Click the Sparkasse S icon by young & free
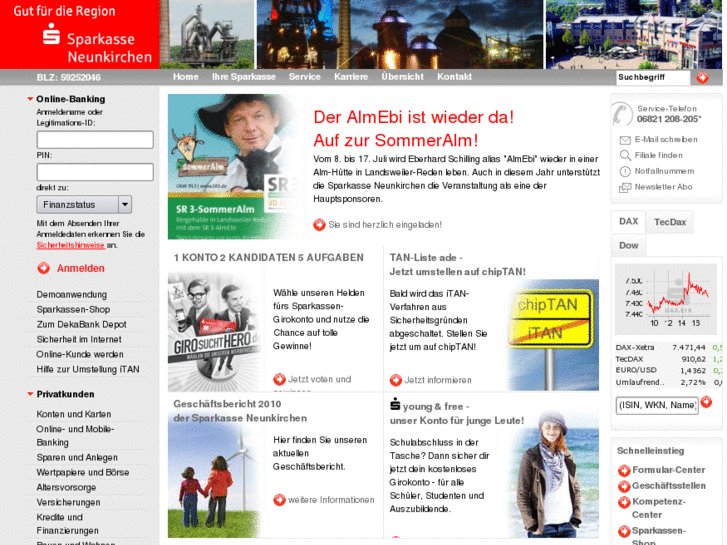The height and width of the screenshot is (545, 727). (395, 404)
